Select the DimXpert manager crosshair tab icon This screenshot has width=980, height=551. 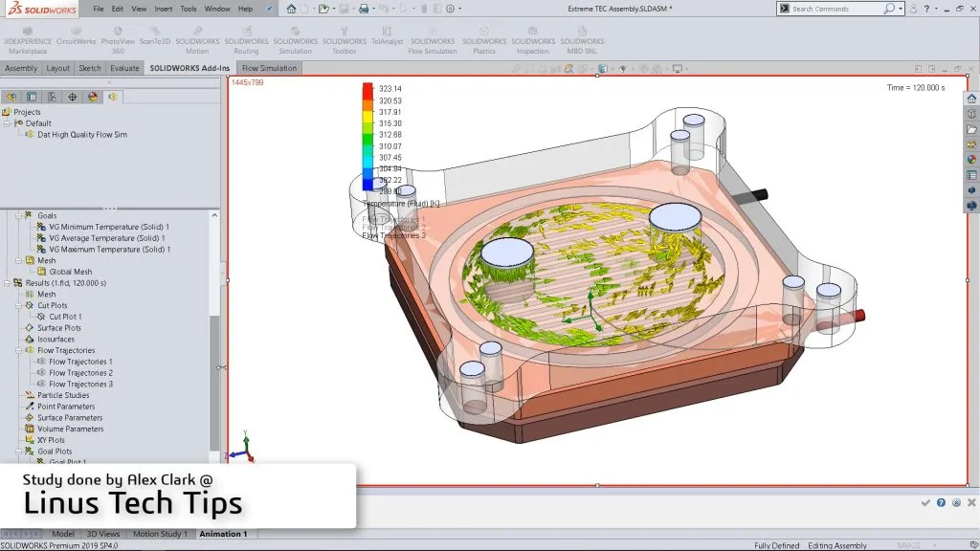tap(72, 97)
